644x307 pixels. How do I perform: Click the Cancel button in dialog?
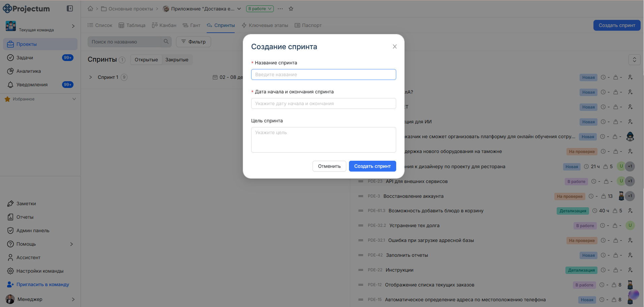329,166
